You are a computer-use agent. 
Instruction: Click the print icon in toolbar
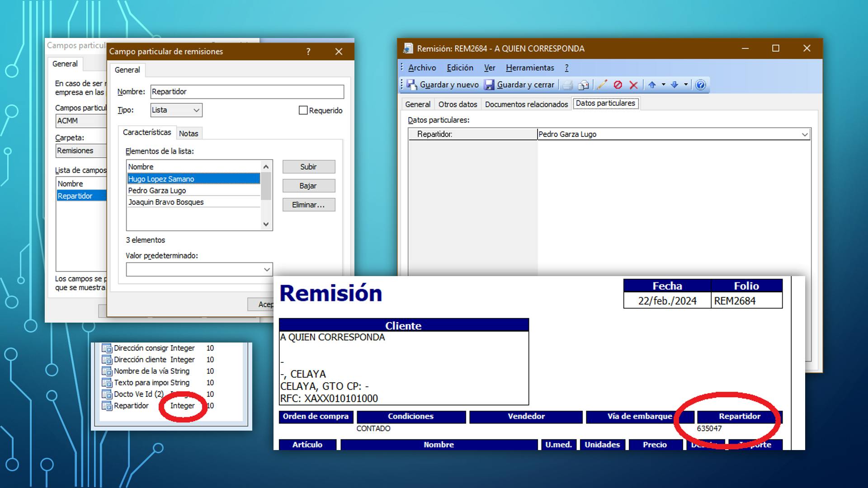(568, 84)
